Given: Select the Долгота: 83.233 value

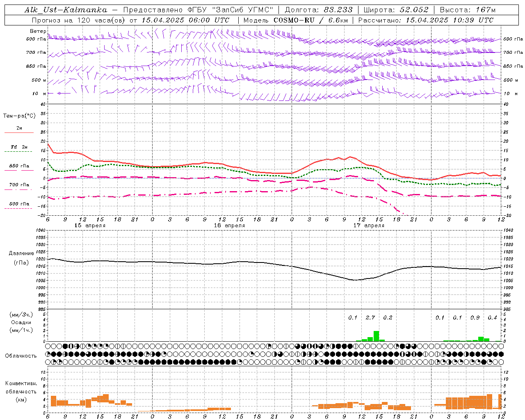Looking at the screenshot, I should click(x=319, y=10).
